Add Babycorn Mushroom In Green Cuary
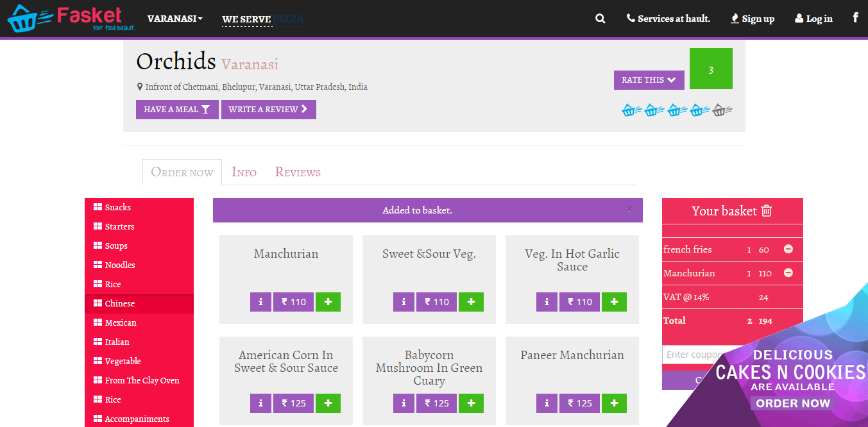The height and width of the screenshot is (427, 868). (x=471, y=403)
